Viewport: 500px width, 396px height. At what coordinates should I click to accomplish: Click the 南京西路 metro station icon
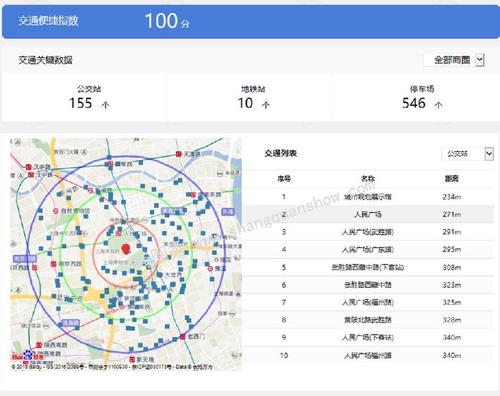click(x=53, y=264)
